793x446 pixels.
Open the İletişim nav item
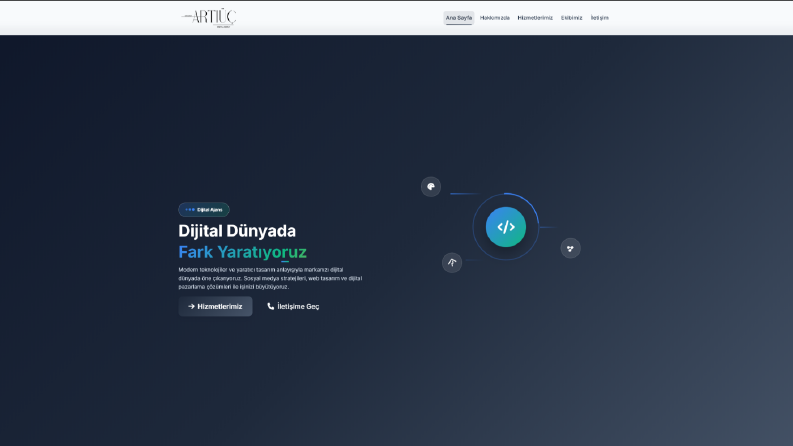coord(600,18)
